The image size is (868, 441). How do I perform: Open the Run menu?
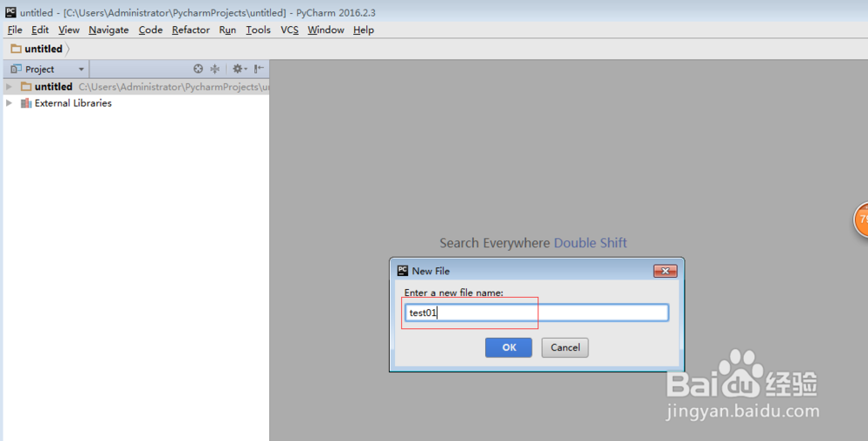(227, 30)
